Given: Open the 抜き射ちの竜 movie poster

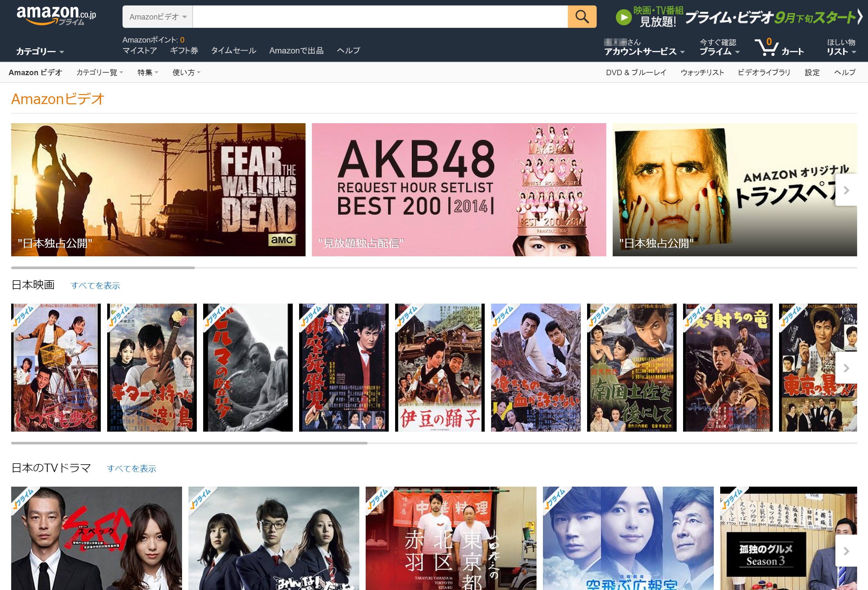Looking at the screenshot, I should click(x=728, y=367).
